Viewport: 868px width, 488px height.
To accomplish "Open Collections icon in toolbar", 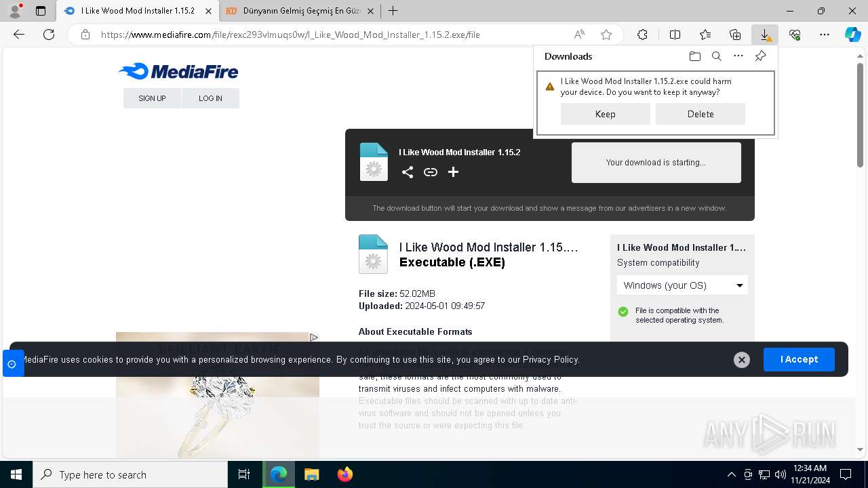I will click(x=735, y=35).
